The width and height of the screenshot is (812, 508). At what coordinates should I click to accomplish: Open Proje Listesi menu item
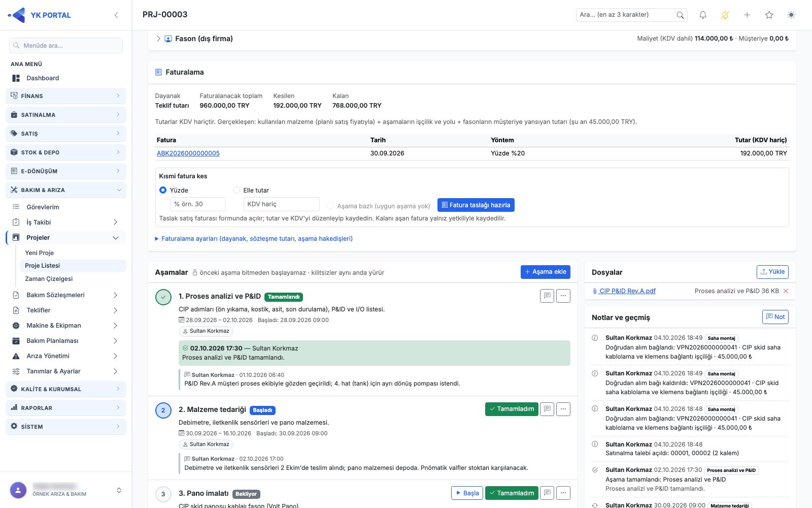click(x=73, y=266)
